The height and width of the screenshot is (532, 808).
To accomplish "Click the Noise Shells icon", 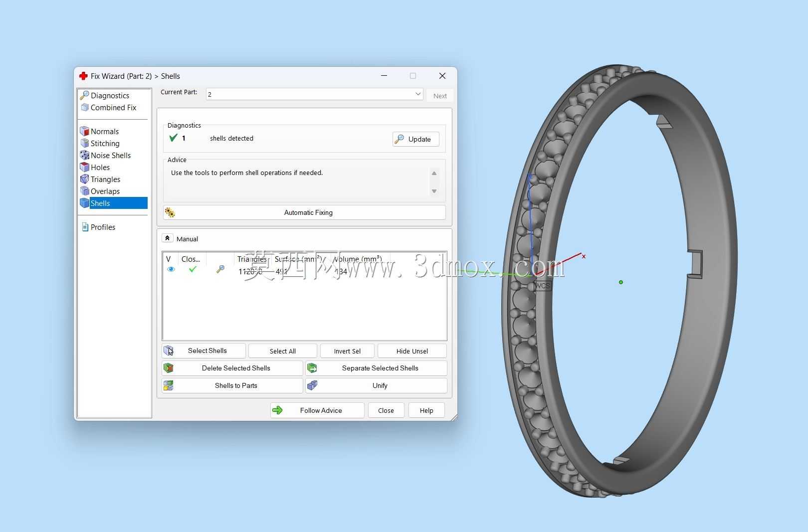I will [x=85, y=155].
